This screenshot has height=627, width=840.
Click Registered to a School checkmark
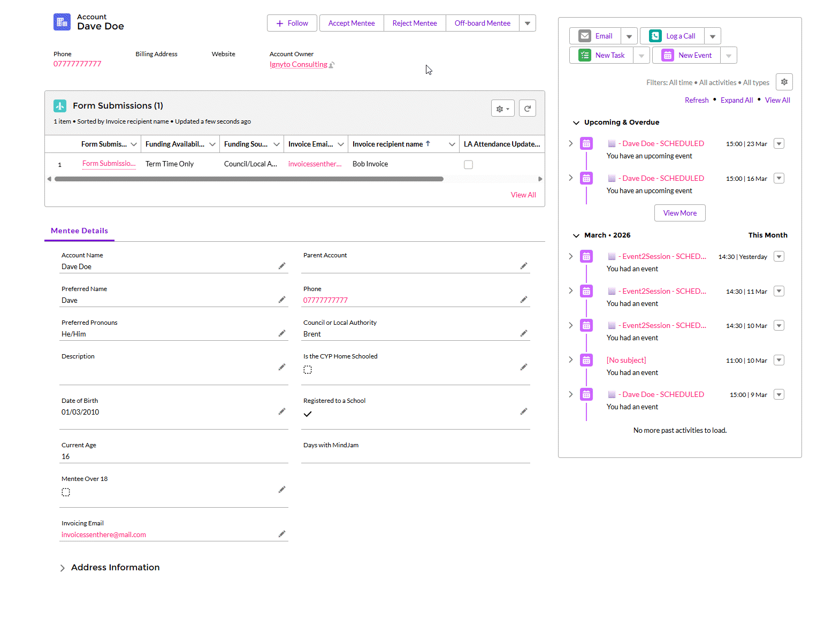point(308,414)
